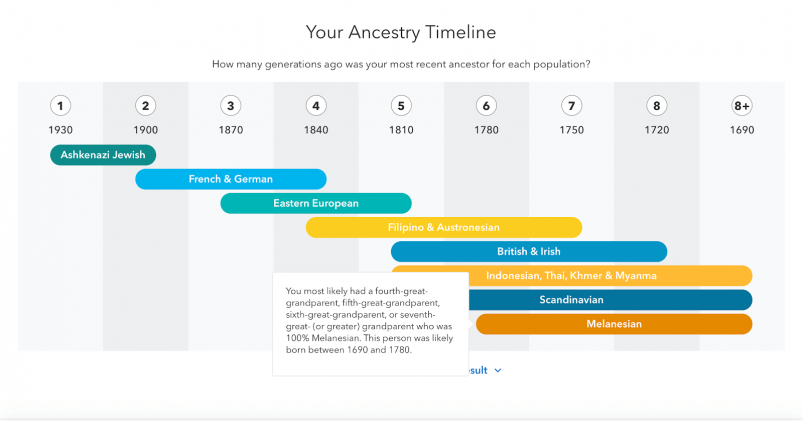Click Indonesian, Thai, Khmer & Myanma bar
Viewport: 803px width, 421px height.
point(609,276)
